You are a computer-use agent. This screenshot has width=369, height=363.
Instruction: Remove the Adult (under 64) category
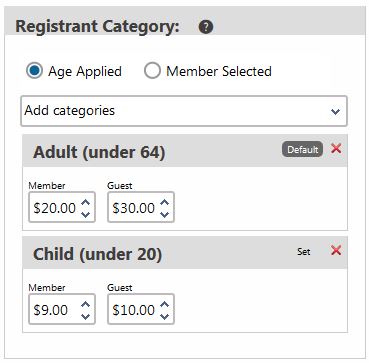[336, 149]
